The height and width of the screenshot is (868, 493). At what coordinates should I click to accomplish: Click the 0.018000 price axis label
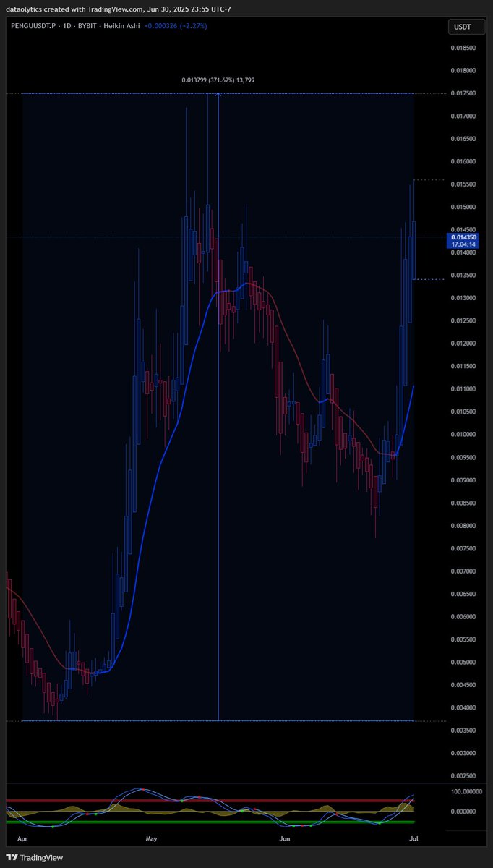[463, 71]
